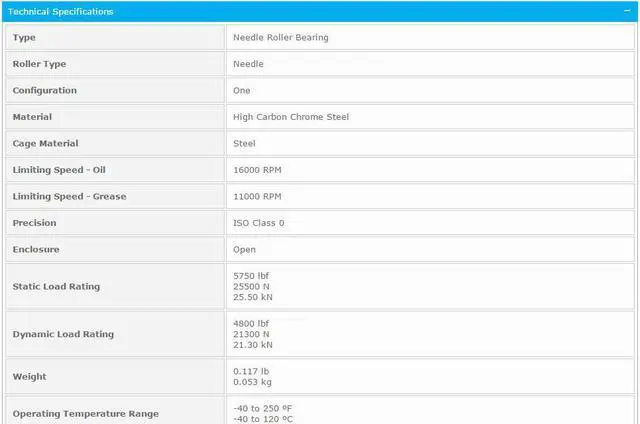Click the Roller Type row label
This screenshot has height=424, width=640.
[x=39, y=64]
